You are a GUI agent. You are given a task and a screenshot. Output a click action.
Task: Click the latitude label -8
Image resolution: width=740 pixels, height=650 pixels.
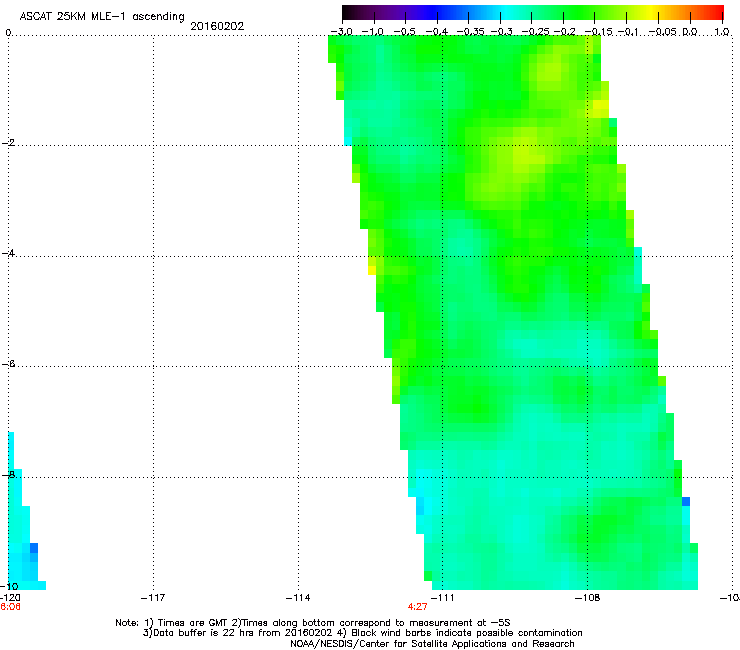[x=8, y=475]
